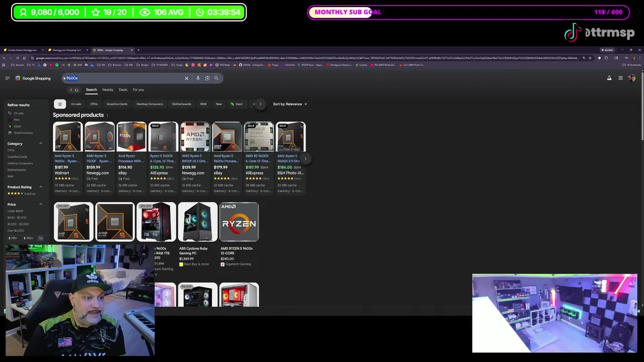Screen dimensions: 644x362
Task: Click the browser home button
Action: (x=25, y=58)
